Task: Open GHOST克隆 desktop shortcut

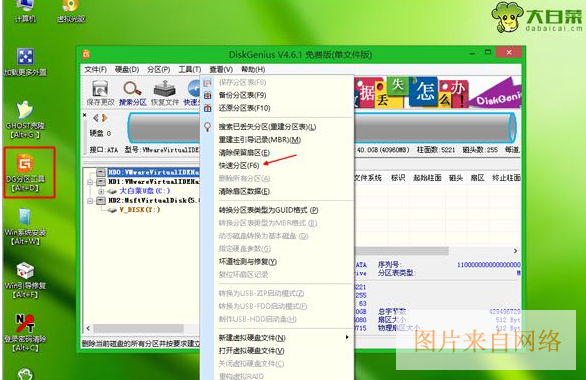Action: (25, 120)
